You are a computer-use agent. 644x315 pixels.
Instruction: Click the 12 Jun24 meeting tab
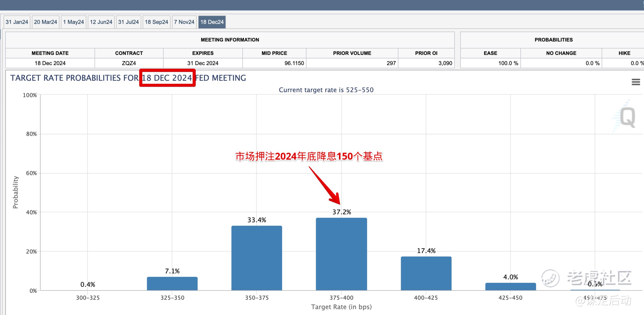tap(101, 22)
